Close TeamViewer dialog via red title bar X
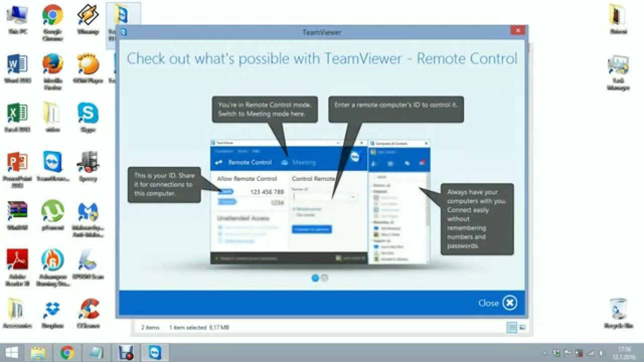The image size is (644, 362). (x=518, y=31)
